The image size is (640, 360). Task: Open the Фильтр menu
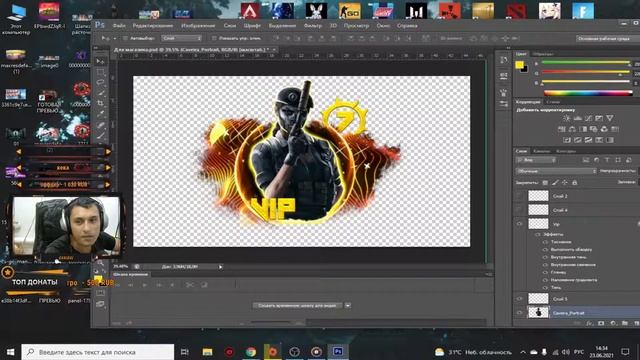(x=313, y=26)
